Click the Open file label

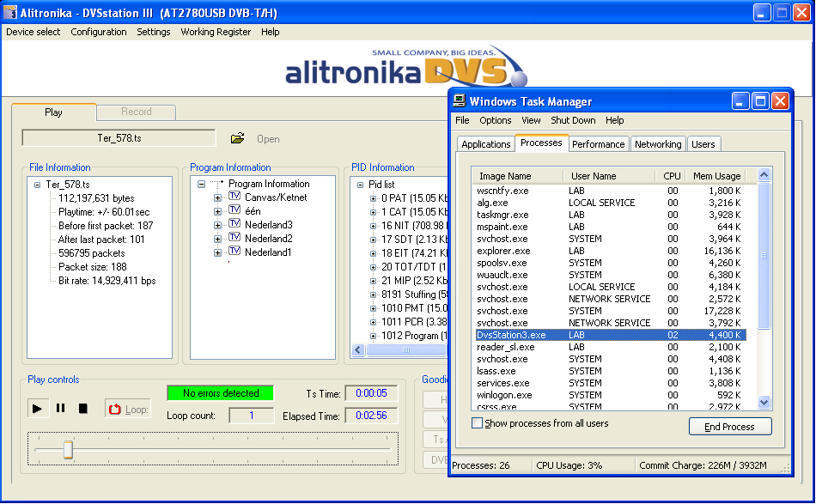coord(268,139)
